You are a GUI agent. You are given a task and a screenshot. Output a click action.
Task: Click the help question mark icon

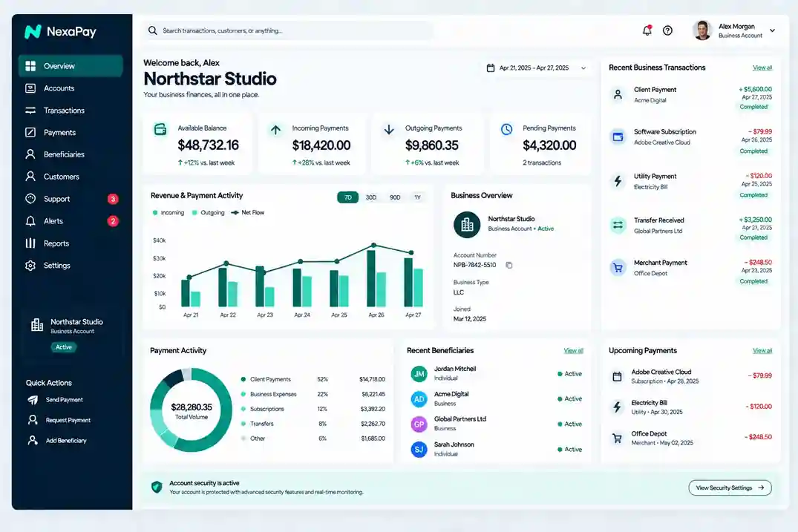[667, 30]
